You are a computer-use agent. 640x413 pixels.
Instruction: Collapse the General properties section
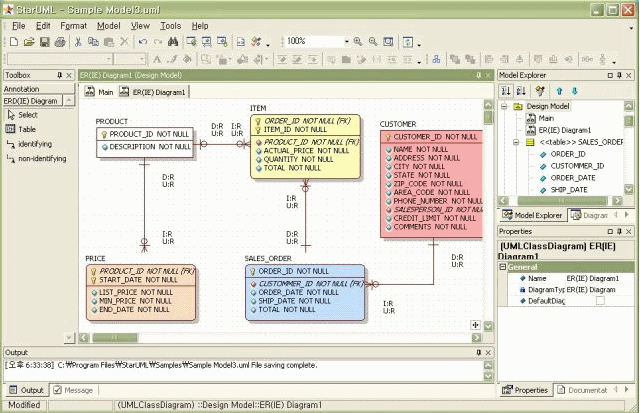click(x=503, y=266)
